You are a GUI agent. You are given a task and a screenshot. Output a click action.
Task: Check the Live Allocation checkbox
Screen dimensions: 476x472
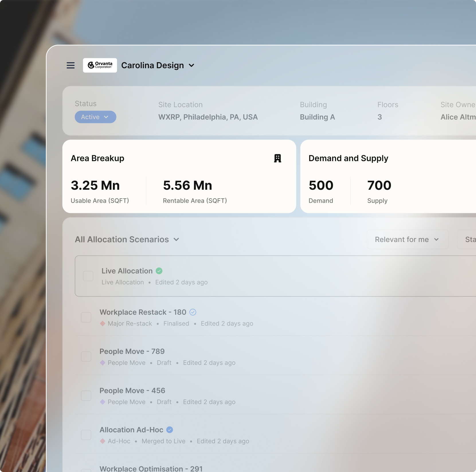88,276
